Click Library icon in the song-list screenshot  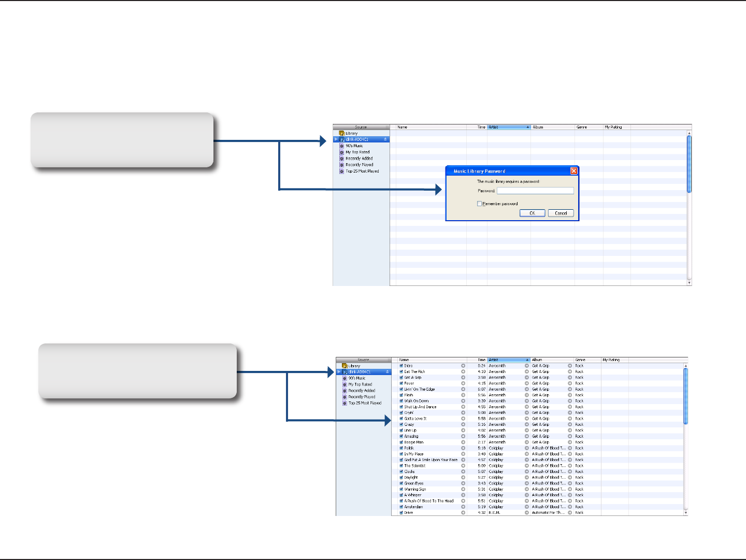[345, 366]
